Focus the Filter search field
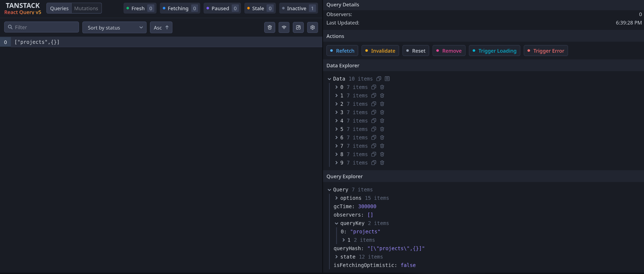Screen dimensions: 644x274 pos(42,27)
